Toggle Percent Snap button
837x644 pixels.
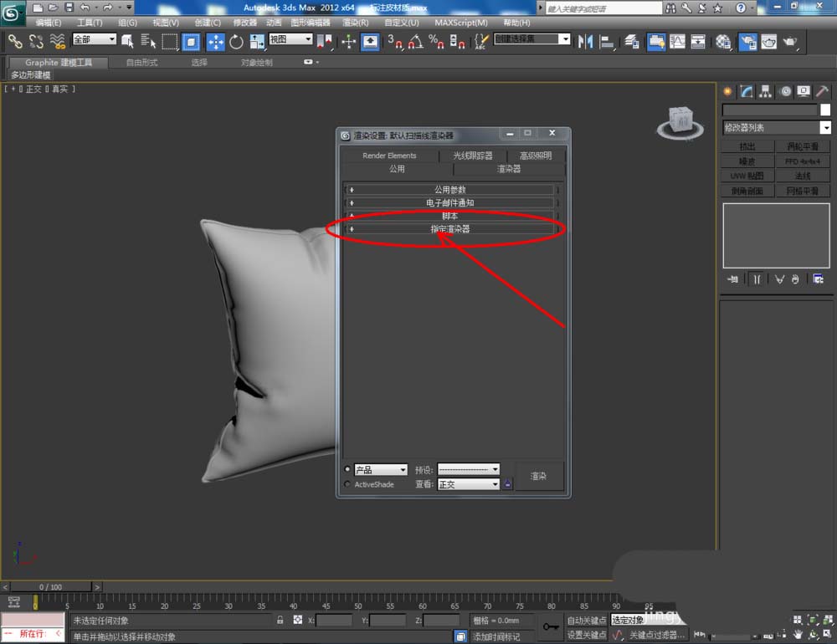[436, 42]
